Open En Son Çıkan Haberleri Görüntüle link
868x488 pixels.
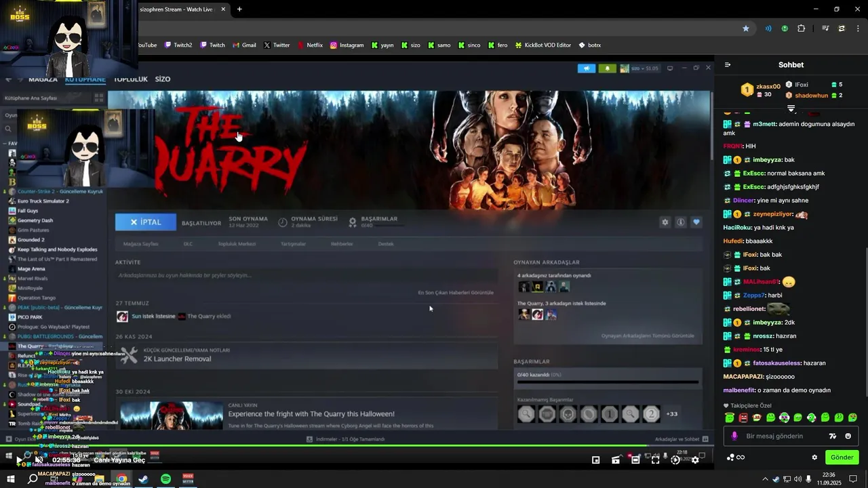pos(456,293)
